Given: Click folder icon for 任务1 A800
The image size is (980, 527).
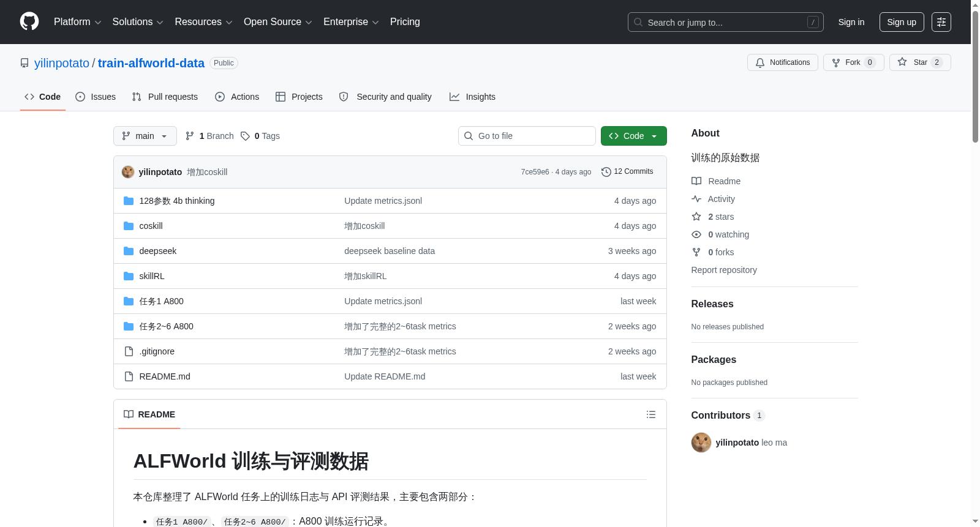Looking at the screenshot, I should coord(129,301).
